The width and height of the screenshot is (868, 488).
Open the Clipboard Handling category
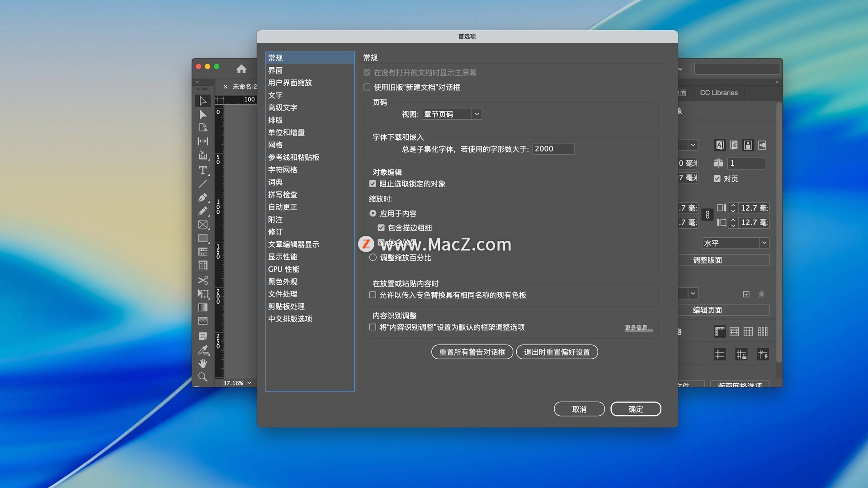pos(310,306)
